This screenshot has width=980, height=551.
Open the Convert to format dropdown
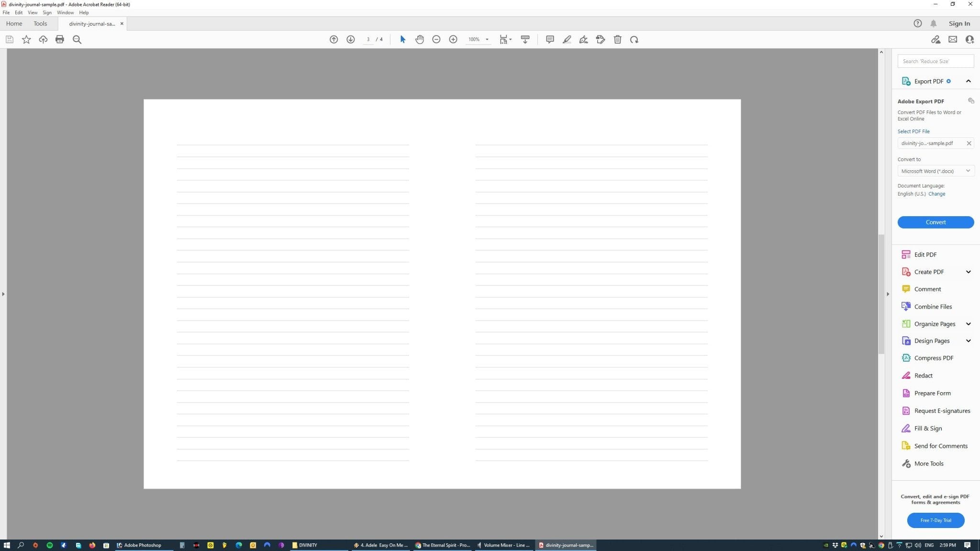tap(935, 171)
